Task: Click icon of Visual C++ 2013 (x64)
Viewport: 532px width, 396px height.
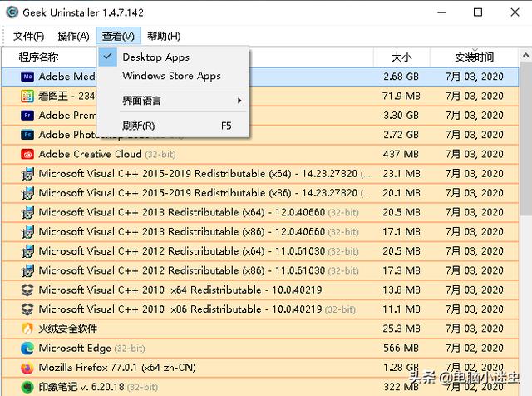Action: tap(27, 213)
